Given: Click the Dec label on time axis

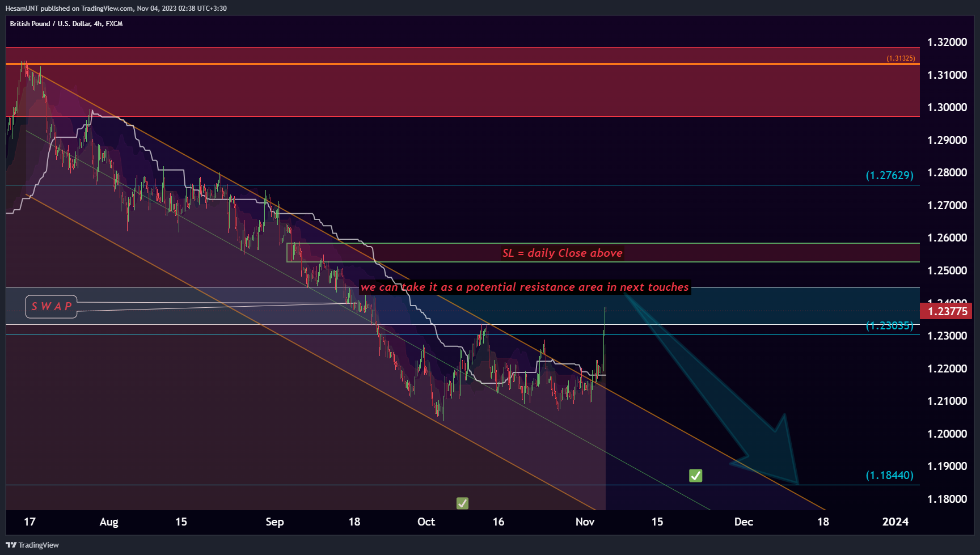Looking at the screenshot, I should tap(744, 522).
